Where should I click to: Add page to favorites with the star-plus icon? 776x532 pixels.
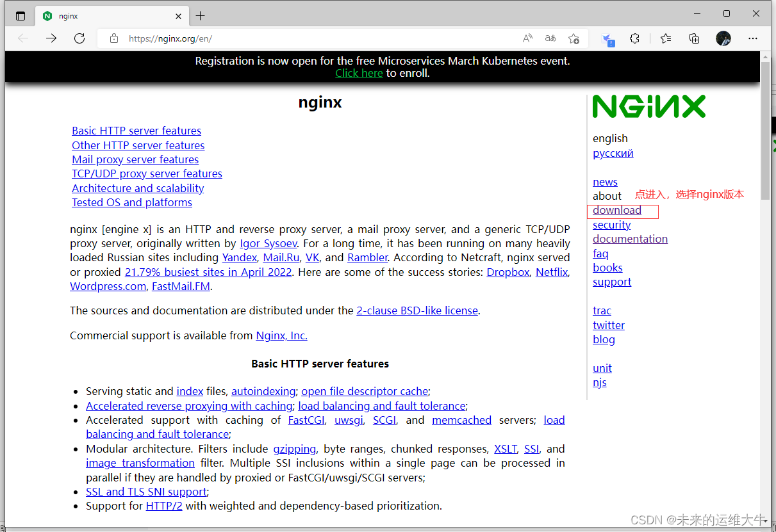click(x=574, y=38)
